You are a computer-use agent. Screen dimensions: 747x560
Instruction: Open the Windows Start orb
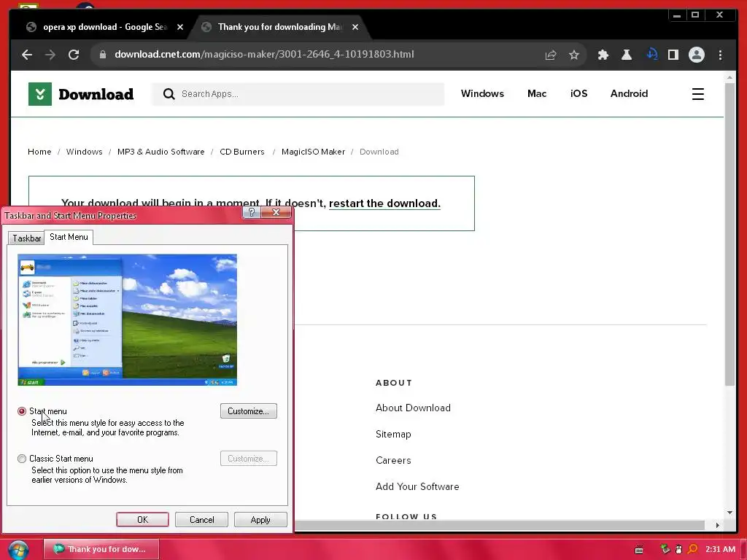(18, 550)
